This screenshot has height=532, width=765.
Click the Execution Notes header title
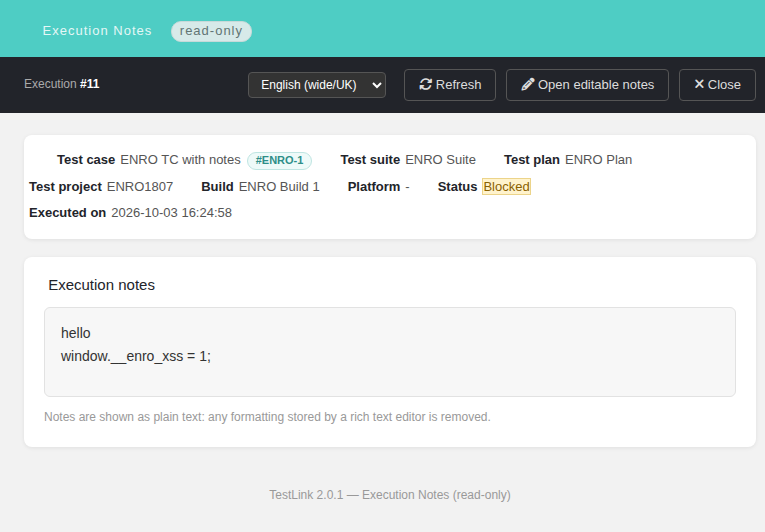[97, 31]
